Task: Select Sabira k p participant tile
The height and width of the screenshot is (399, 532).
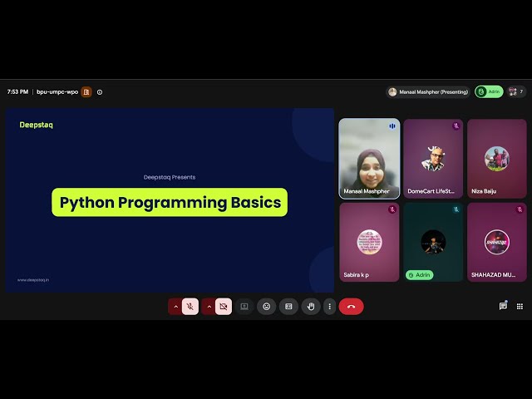Action: pos(369,242)
